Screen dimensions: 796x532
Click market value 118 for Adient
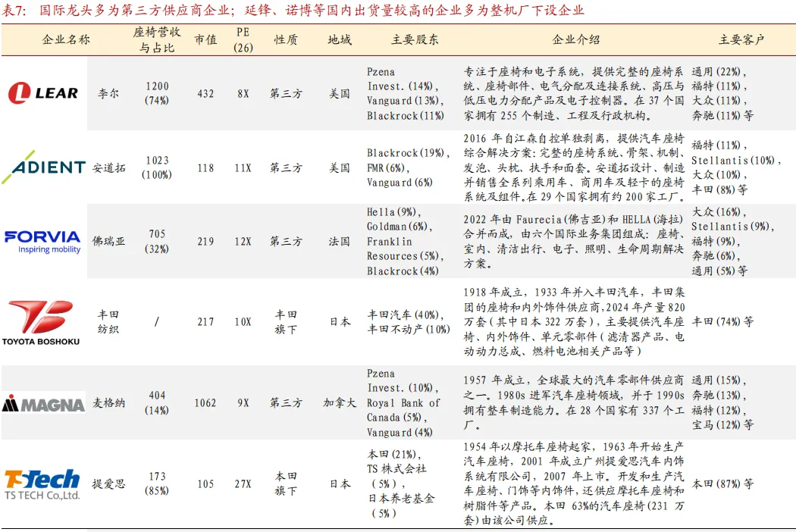205,168
